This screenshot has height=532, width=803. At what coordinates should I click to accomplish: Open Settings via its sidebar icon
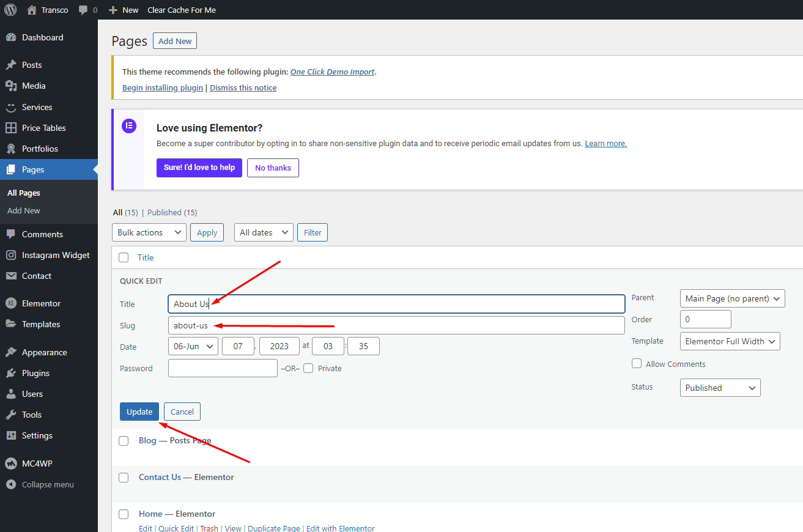(10, 435)
